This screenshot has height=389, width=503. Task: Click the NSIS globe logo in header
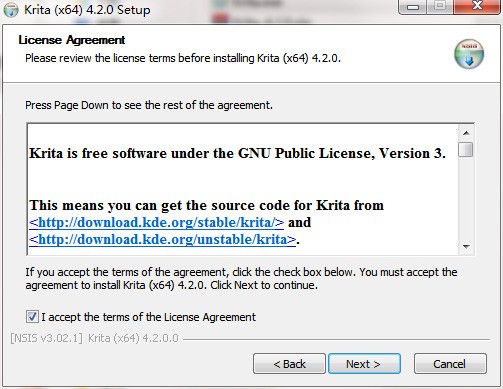click(469, 54)
